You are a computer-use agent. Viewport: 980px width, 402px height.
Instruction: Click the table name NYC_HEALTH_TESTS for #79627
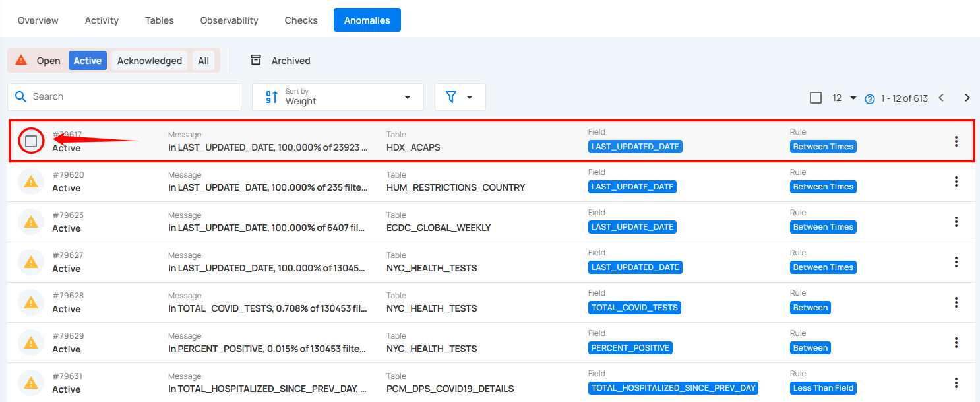click(x=431, y=268)
